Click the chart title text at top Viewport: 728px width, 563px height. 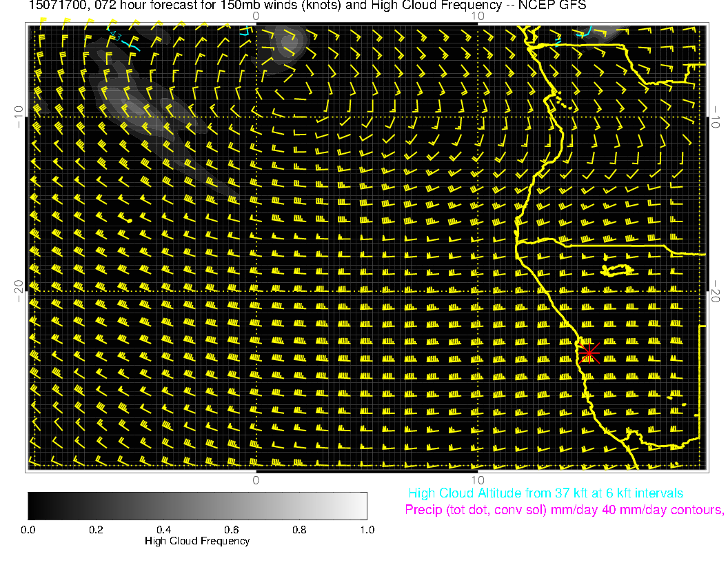pos(307,6)
